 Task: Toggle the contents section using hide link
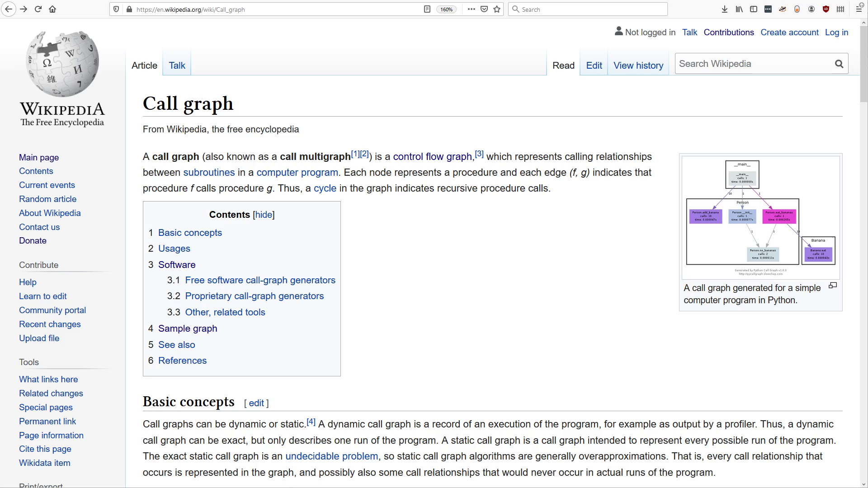click(x=263, y=215)
